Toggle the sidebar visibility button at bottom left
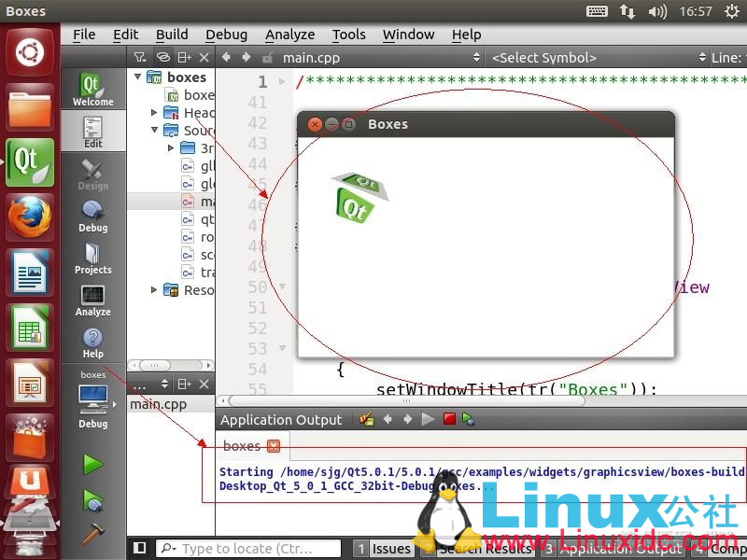The width and height of the screenshot is (747, 560). tap(139, 548)
